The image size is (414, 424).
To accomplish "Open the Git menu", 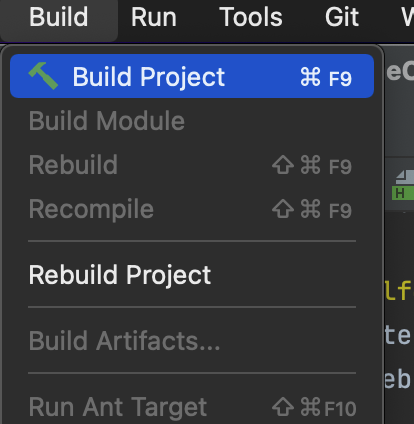I will [342, 17].
